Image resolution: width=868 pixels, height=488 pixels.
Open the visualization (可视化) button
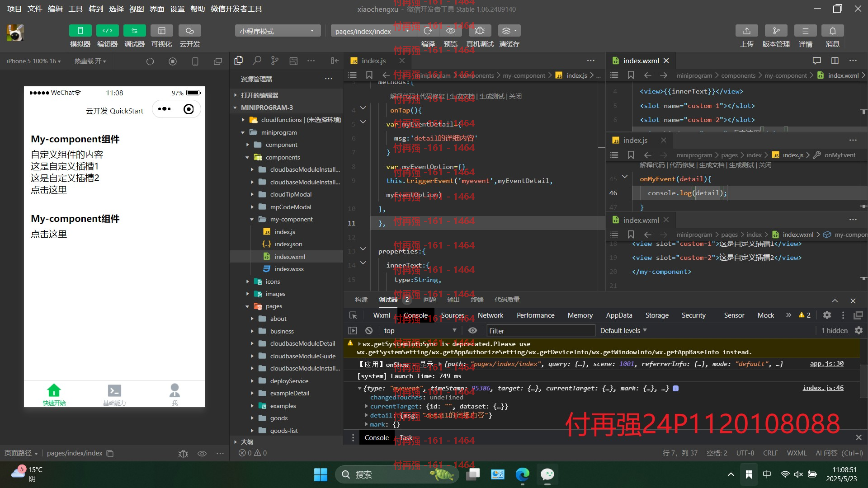click(161, 31)
